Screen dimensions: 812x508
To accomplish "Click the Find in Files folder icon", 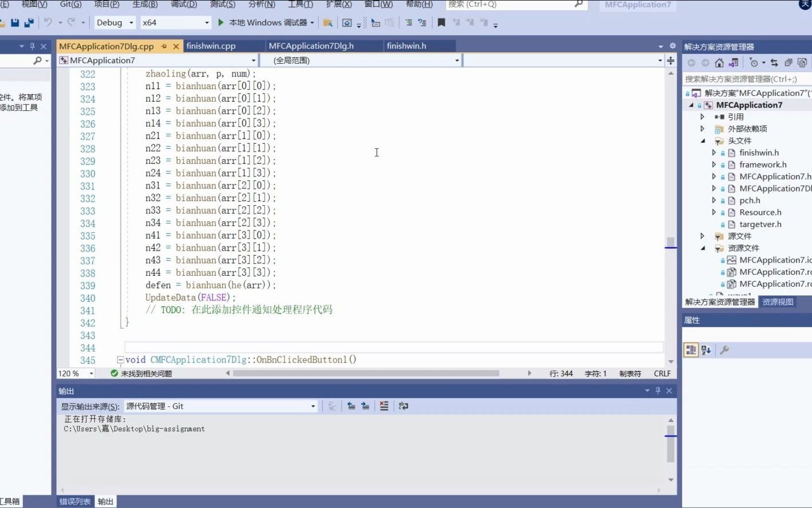I will point(328,22).
